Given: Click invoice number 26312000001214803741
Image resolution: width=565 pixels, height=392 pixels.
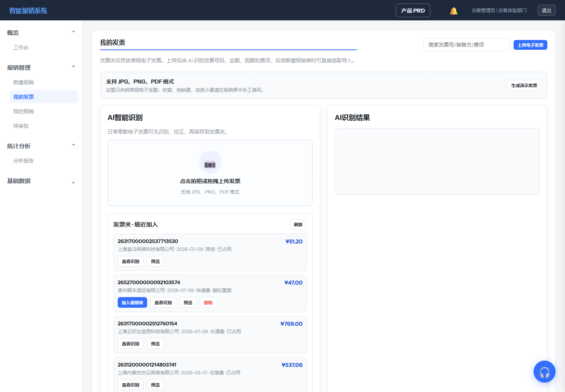Looking at the screenshot, I should pos(147,365).
